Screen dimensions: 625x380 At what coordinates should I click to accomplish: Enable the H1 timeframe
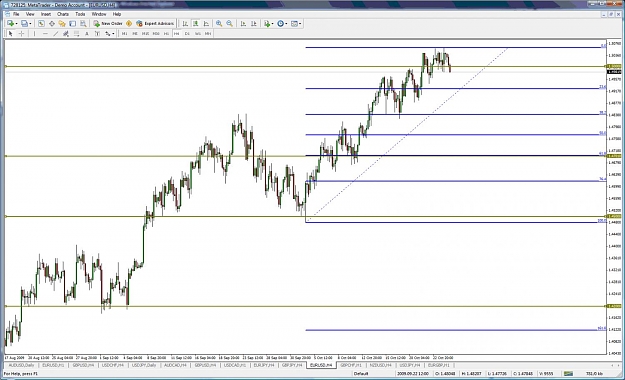pyautogui.click(x=166, y=33)
